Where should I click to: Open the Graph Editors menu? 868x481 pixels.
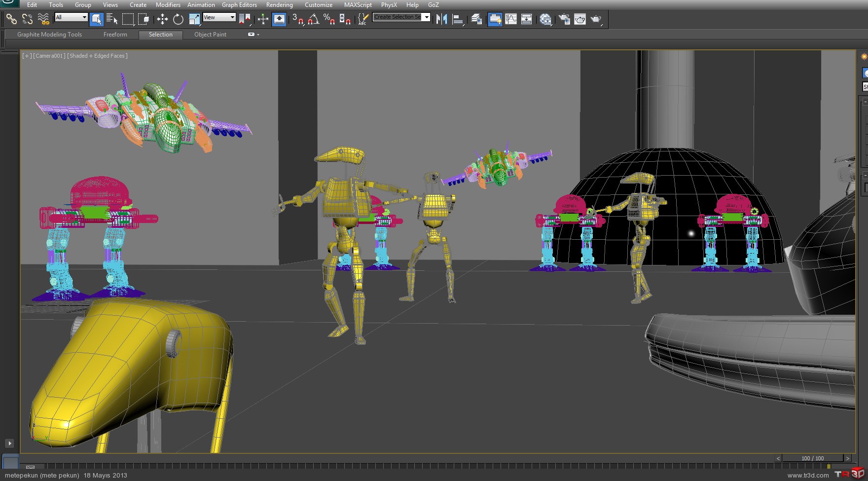coord(239,4)
